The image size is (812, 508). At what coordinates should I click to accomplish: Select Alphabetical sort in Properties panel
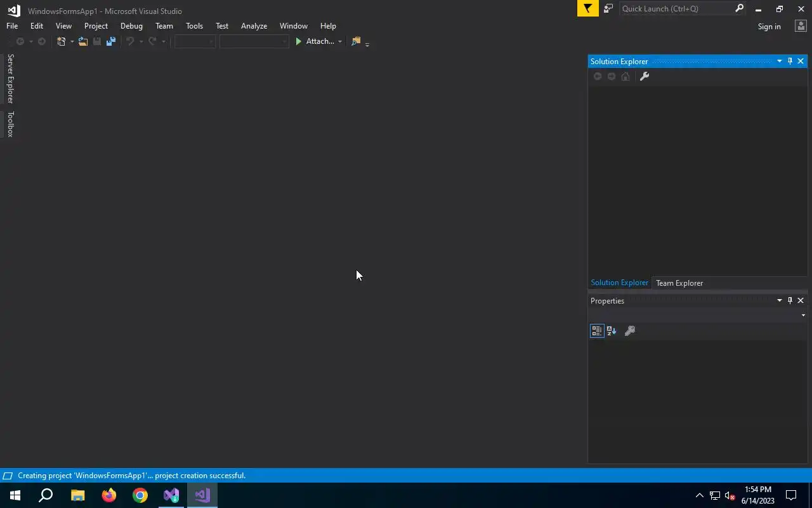point(612,331)
